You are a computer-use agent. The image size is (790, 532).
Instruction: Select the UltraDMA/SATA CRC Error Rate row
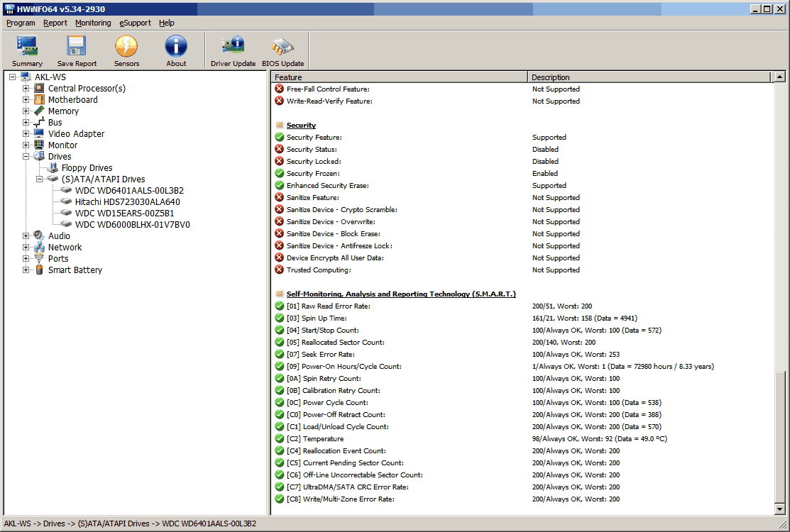pos(522,487)
